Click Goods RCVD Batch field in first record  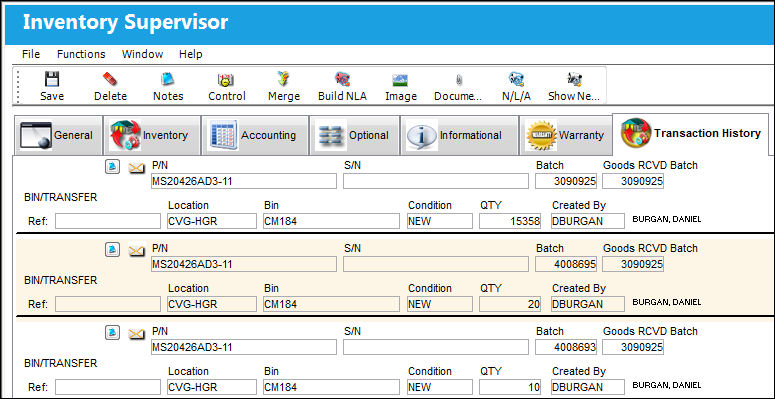(x=633, y=181)
